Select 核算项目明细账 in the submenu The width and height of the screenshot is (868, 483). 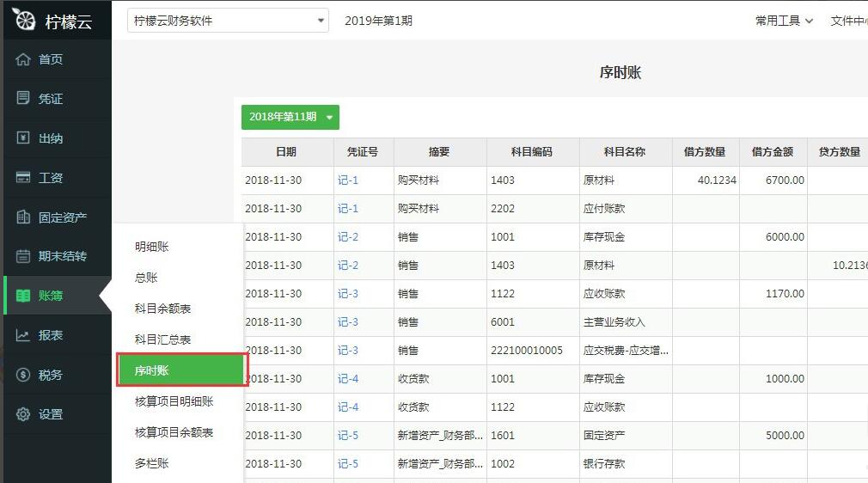pos(174,401)
